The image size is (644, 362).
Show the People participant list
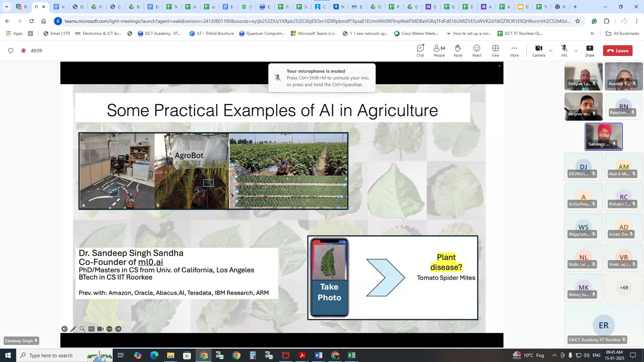click(439, 51)
